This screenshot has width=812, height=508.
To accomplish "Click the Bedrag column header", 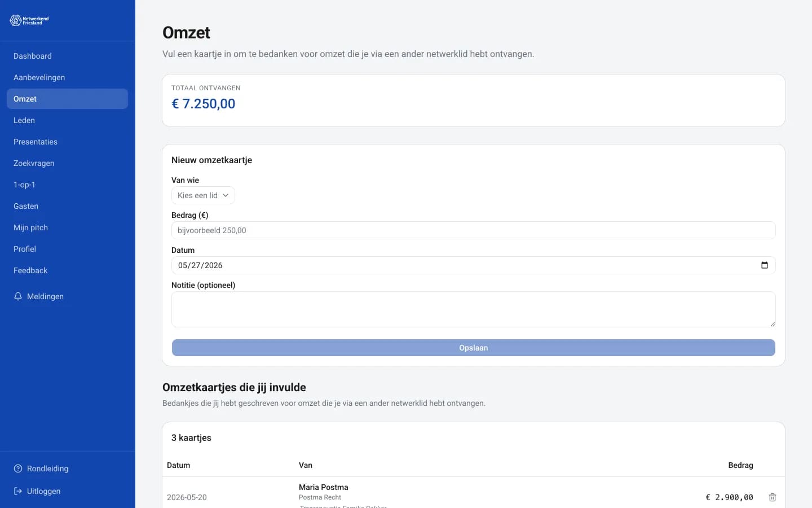I will (740, 465).
